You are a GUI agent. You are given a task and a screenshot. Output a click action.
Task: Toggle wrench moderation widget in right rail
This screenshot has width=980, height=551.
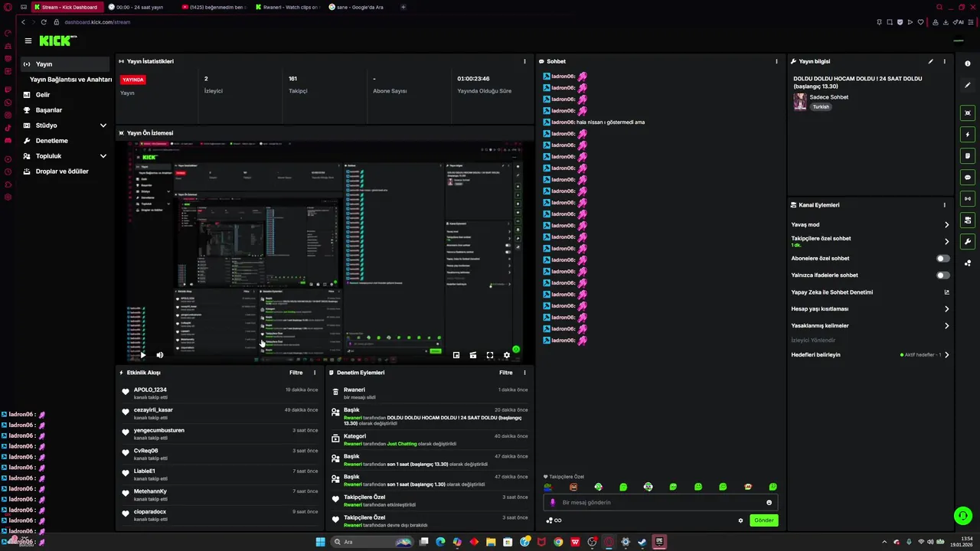point(968,241)
